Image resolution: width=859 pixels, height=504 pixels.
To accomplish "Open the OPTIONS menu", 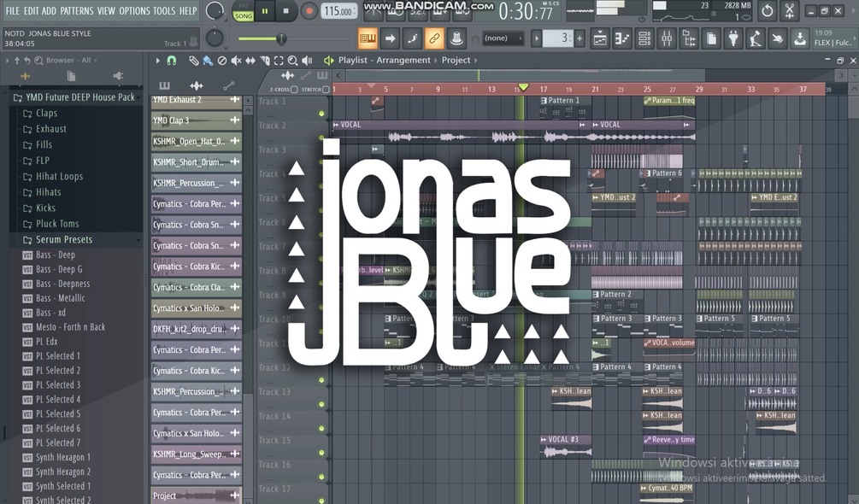I will pyautogui.click(x=134, y=10).
